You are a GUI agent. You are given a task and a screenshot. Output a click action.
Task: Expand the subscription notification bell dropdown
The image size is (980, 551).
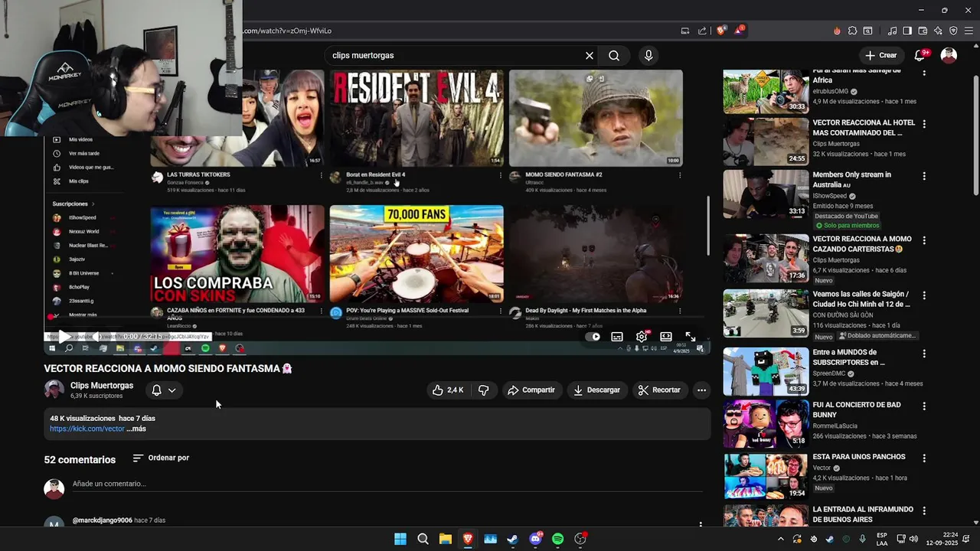pyautogui.click(x=164, y=390)
